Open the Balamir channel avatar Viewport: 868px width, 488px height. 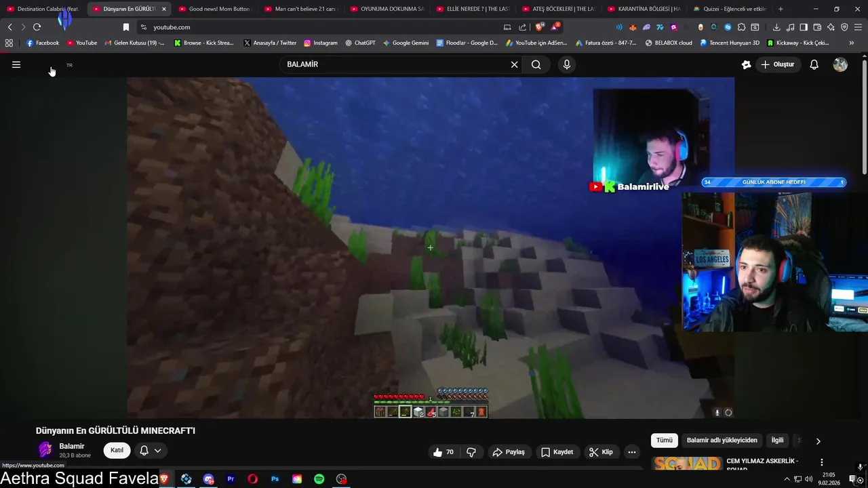pyautogui.click(x=45, y=450)
